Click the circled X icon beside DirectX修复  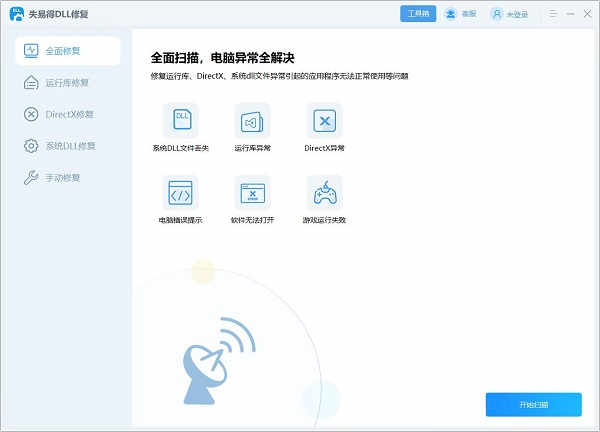coord(31,114)
